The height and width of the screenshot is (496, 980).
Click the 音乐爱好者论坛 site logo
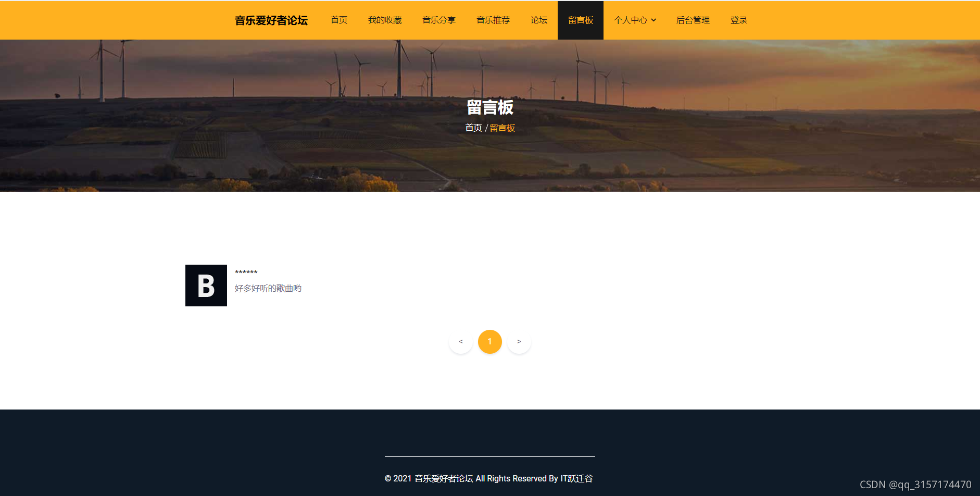pos(271,20)
